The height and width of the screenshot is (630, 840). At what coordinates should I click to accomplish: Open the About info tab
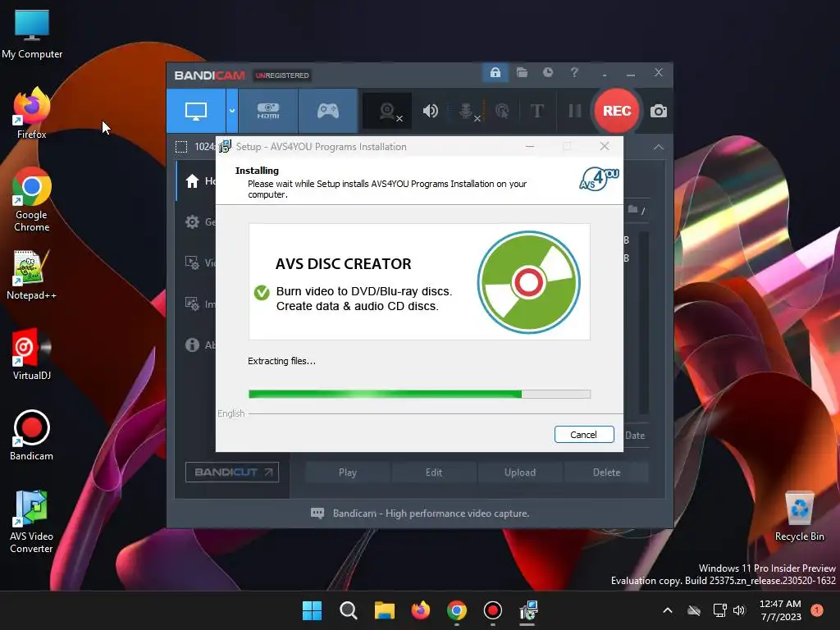(x=196, y=345)
